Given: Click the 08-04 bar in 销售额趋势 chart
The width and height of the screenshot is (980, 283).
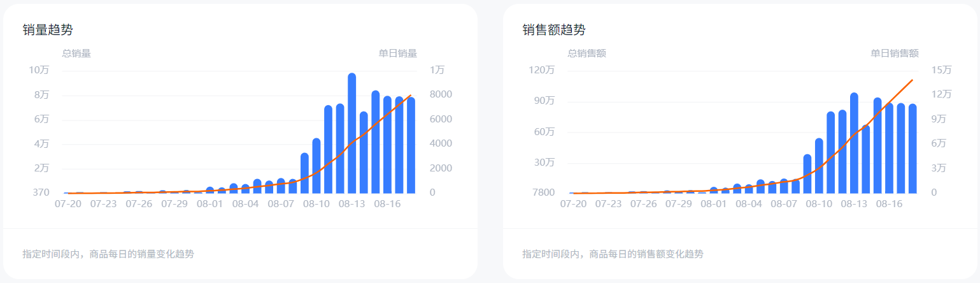Looking at the screenshot, I should click(x=749, y=189).
